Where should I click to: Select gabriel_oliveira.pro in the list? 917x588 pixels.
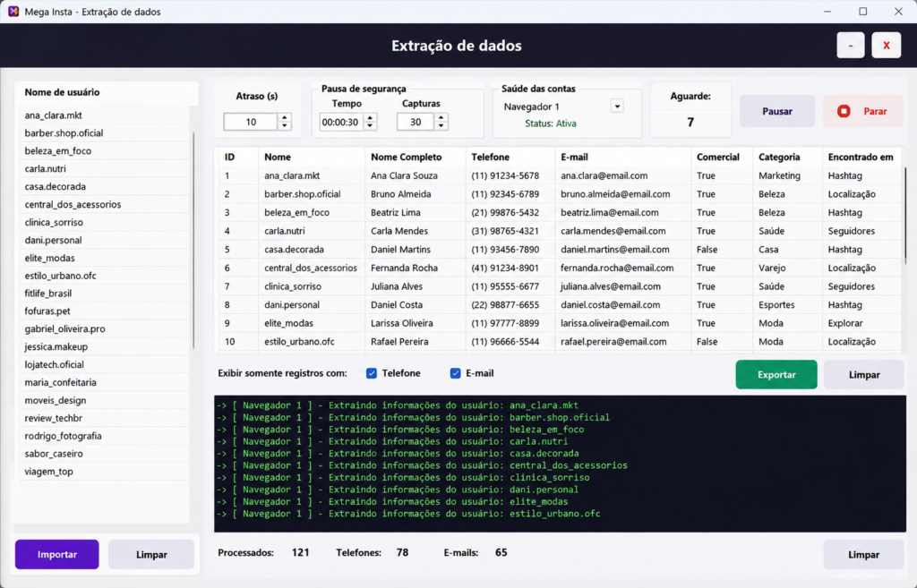[104, 329]
